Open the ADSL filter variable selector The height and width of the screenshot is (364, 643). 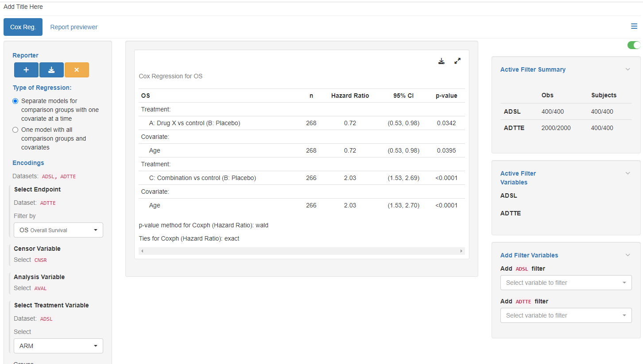tap(566, 283)
